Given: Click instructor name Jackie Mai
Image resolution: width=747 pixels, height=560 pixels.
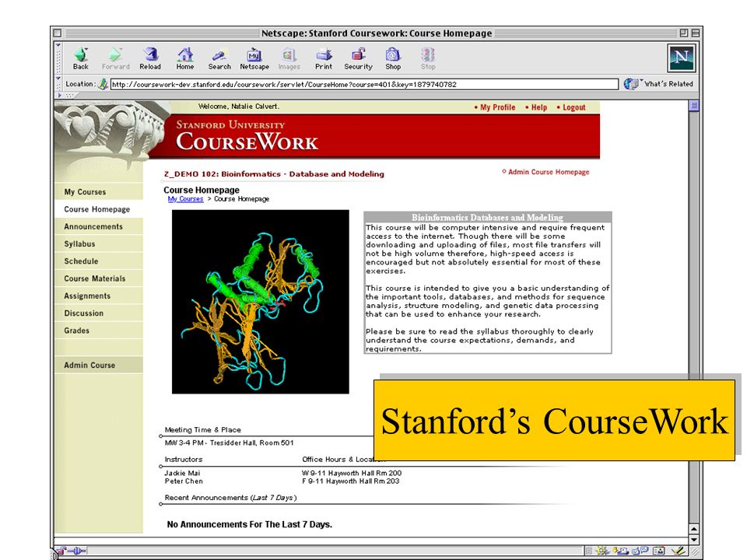Looking at the screenshot, I should click(182, 473).
